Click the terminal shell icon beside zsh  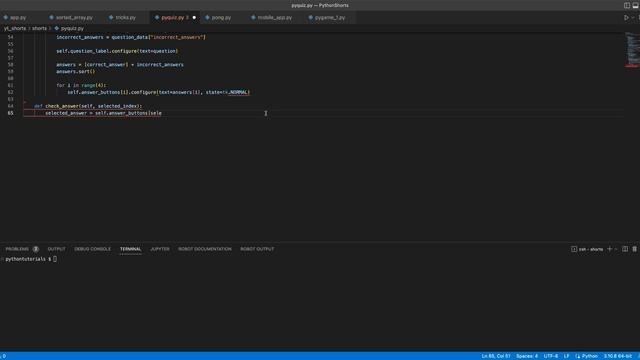click(574, 249)
